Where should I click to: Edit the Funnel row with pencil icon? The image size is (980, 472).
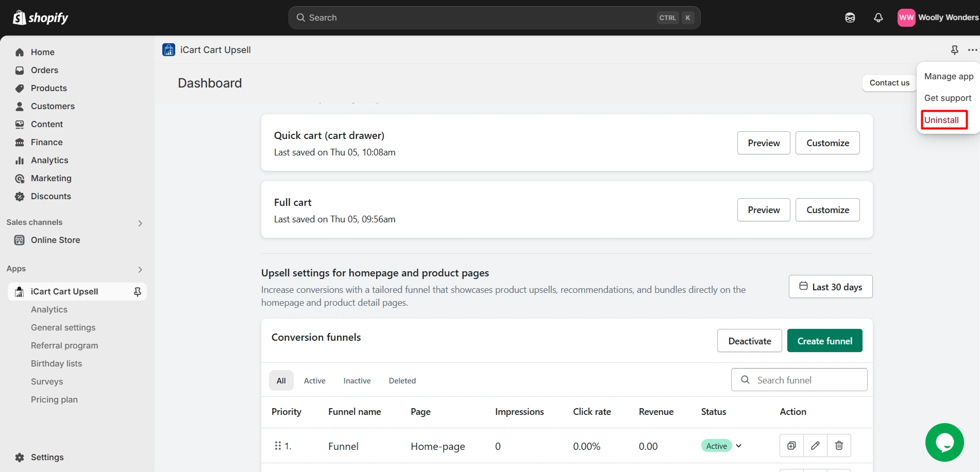(815, 446)
